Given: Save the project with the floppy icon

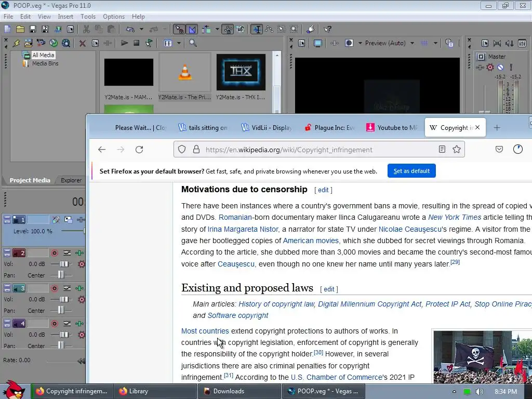Looking at the screenshot, I should click(x=33, y=29).
